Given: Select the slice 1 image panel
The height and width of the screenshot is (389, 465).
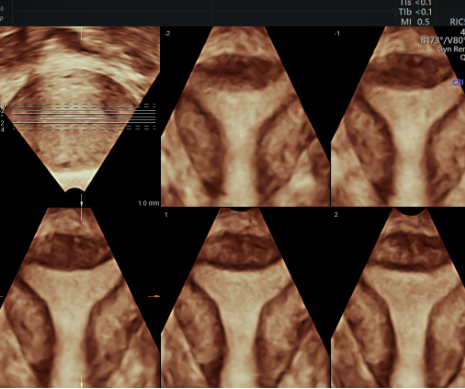Looking at the screenshot, I should (245, 298).
